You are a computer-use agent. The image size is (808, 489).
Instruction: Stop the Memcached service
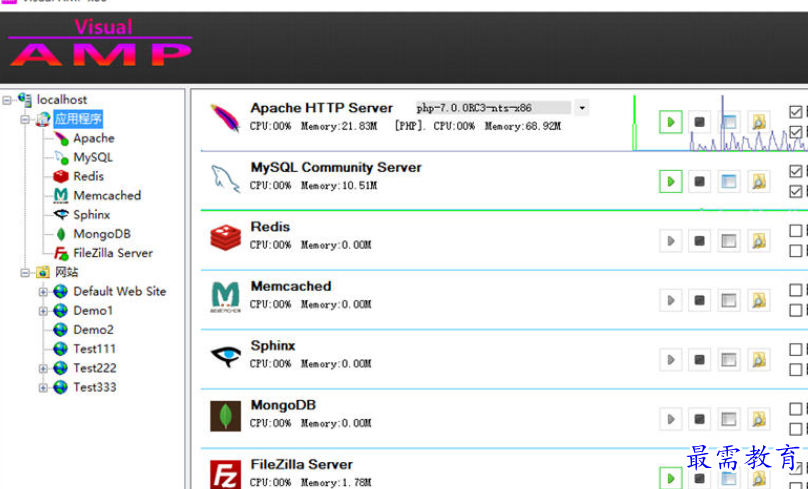(x=699, y=300)
